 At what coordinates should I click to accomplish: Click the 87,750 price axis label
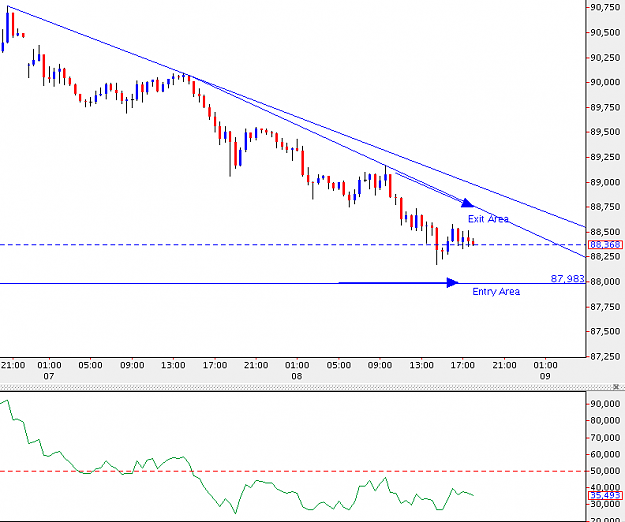pyautogui.click(x=605, y=306)
